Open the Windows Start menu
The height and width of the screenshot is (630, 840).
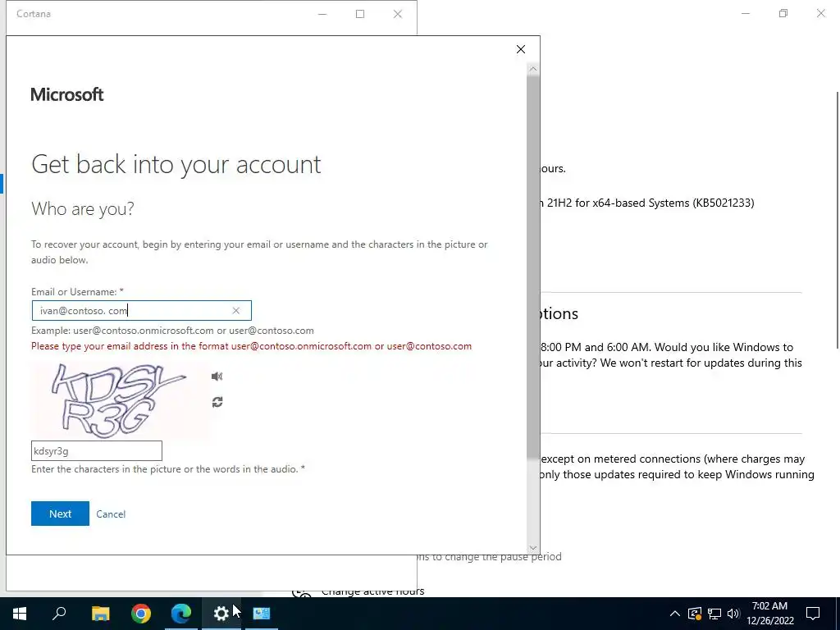[x=20, y=614]
